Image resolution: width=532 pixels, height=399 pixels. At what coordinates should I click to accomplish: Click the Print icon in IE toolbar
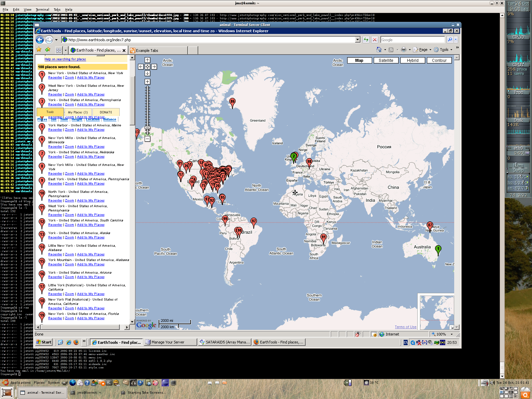coord(404,50)
